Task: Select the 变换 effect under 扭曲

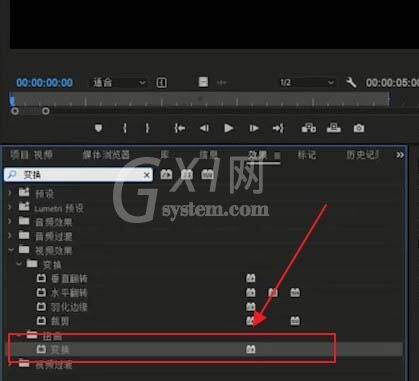Action: tap(60, 349)
